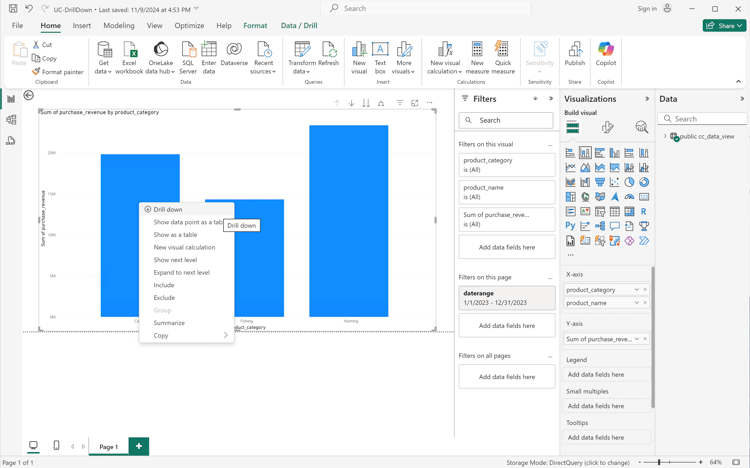Select the Python visual icon
The image size is (750, 468).
[x=570, y=226]
